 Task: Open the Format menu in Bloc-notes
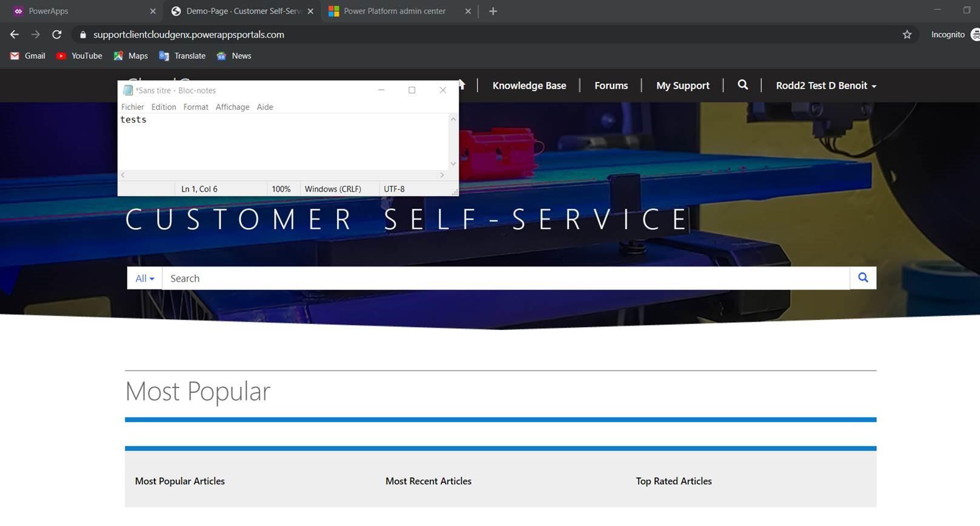point(195,107)
